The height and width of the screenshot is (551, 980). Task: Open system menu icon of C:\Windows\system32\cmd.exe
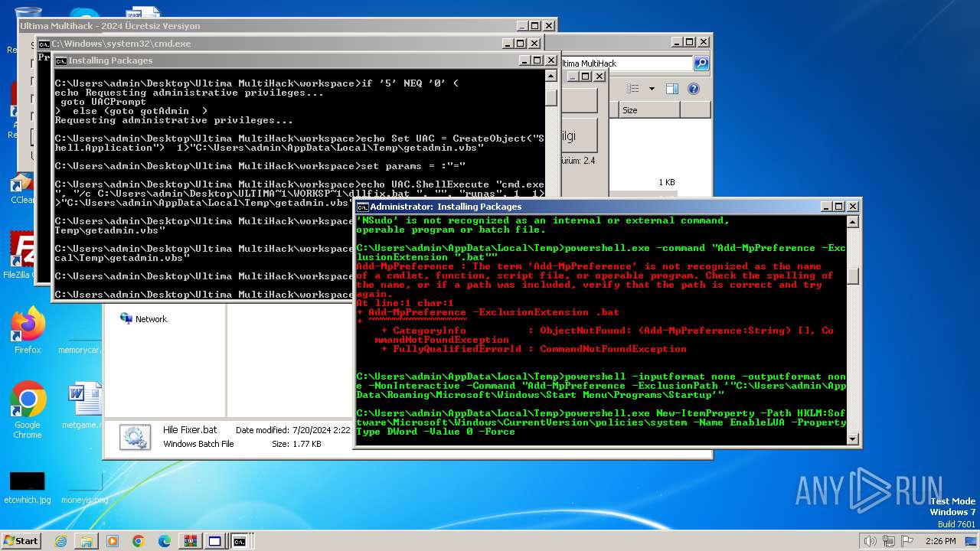(44, 44)
